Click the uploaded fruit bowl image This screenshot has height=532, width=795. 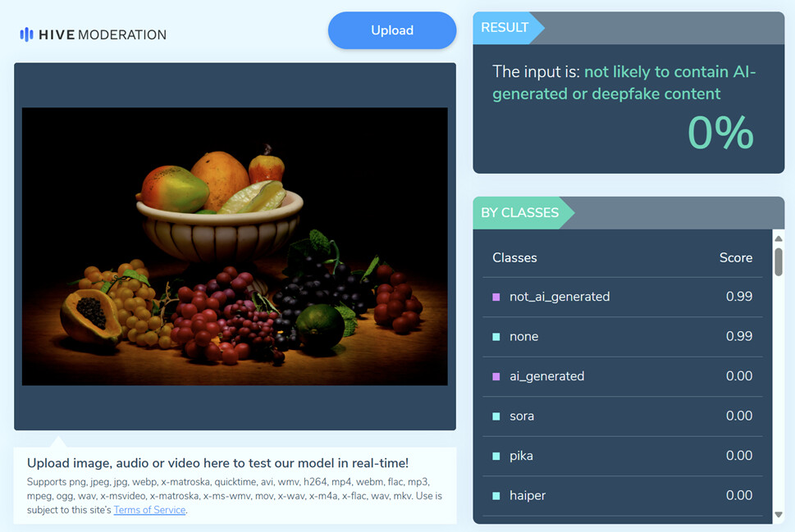click(235, 246)
